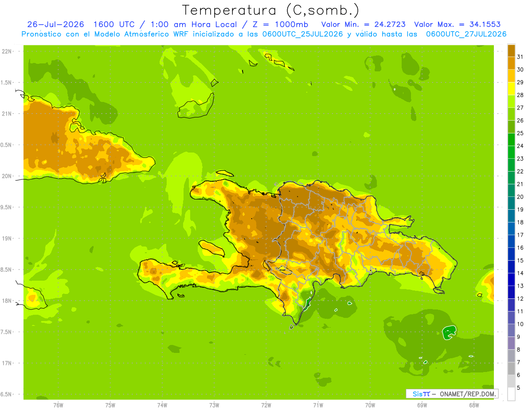The height and width of the screenshot is (411, 532).
Task: Click the "Sis" logo text
Action: point(418,394)
